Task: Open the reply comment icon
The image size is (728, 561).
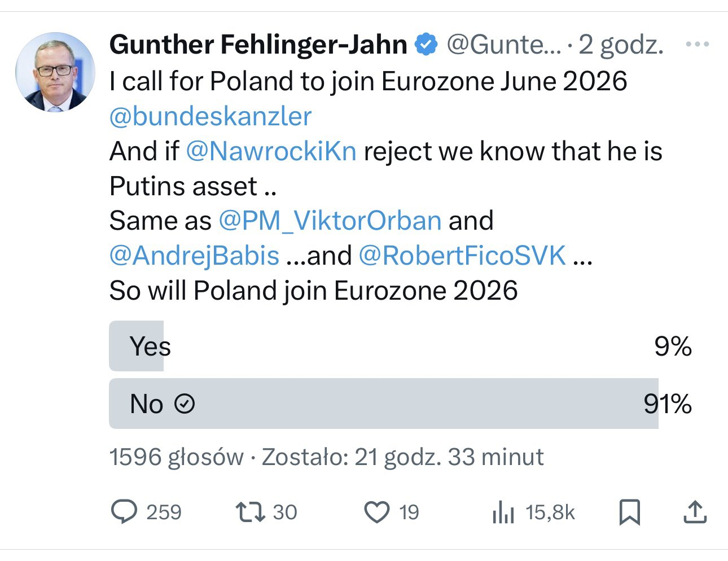Action: coord(124,512)
